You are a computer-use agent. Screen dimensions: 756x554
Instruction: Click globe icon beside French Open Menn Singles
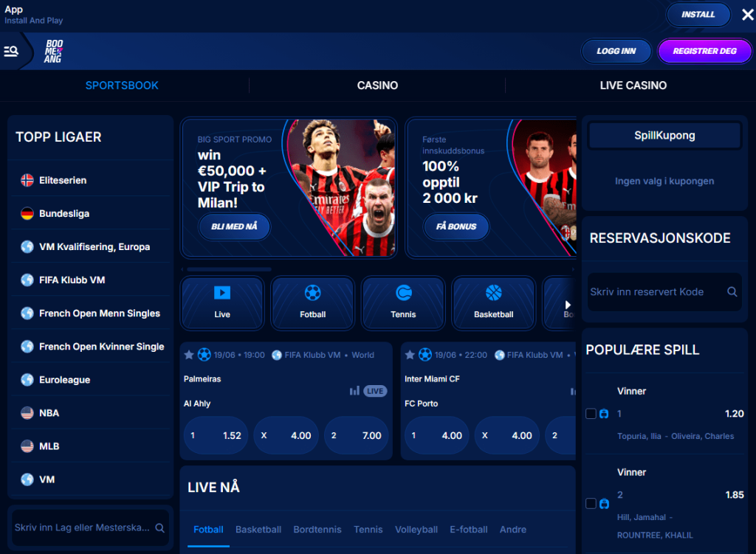(x=27, y=313)
